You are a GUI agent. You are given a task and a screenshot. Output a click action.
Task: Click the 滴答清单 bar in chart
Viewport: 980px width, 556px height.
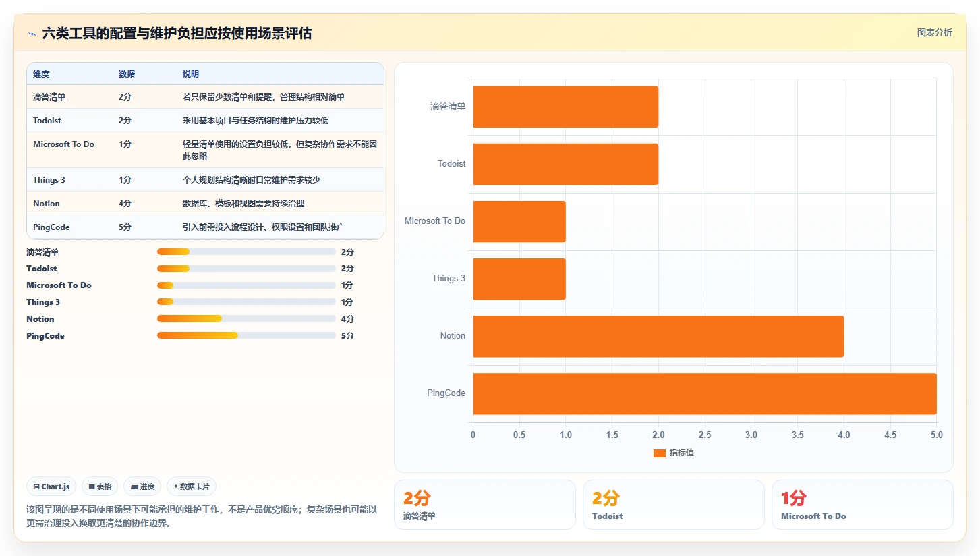pos(565,107)
